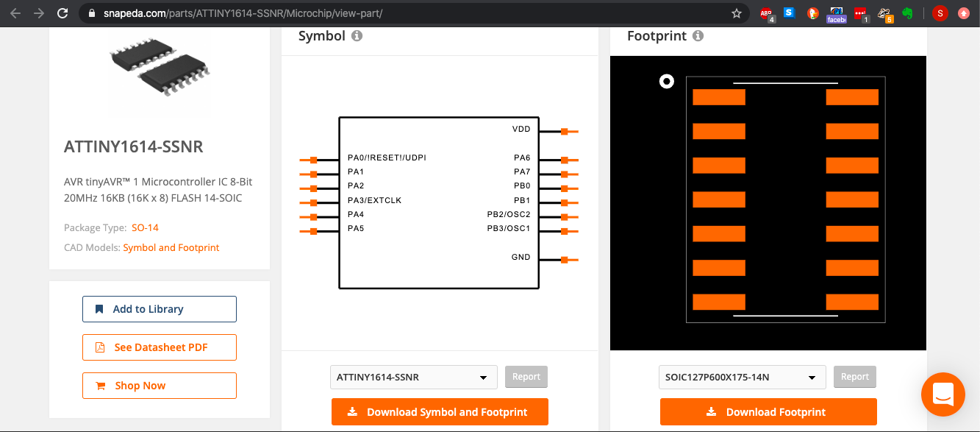
Task: Click the GND pin on symbol
Action: [x=565, y=260]
